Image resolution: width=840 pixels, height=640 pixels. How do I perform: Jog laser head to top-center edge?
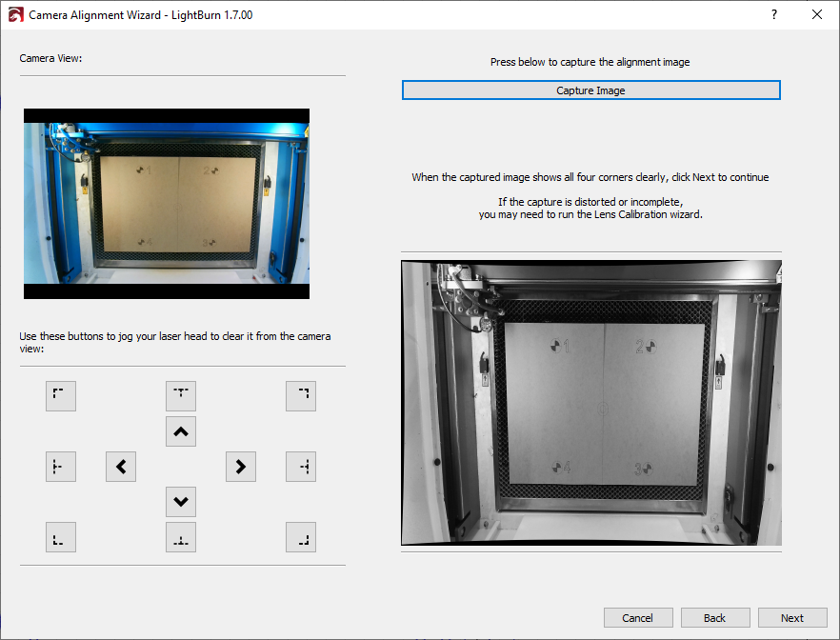[181, 395]
